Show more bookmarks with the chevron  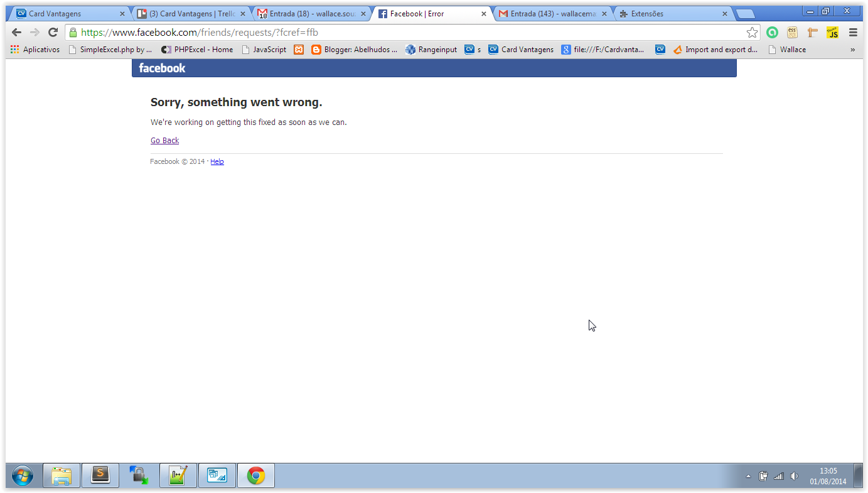pos(852,50)
